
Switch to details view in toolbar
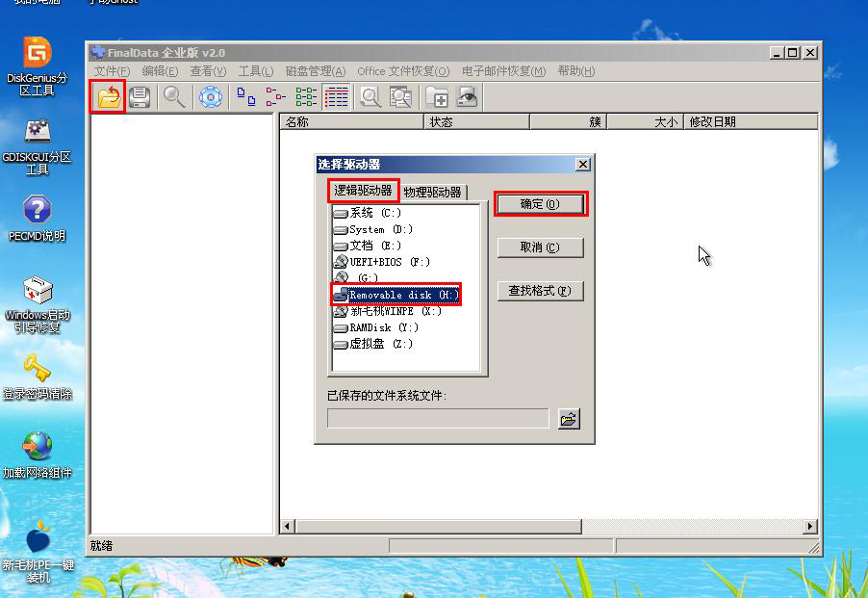pyautogui.click(x=336, y=97)
